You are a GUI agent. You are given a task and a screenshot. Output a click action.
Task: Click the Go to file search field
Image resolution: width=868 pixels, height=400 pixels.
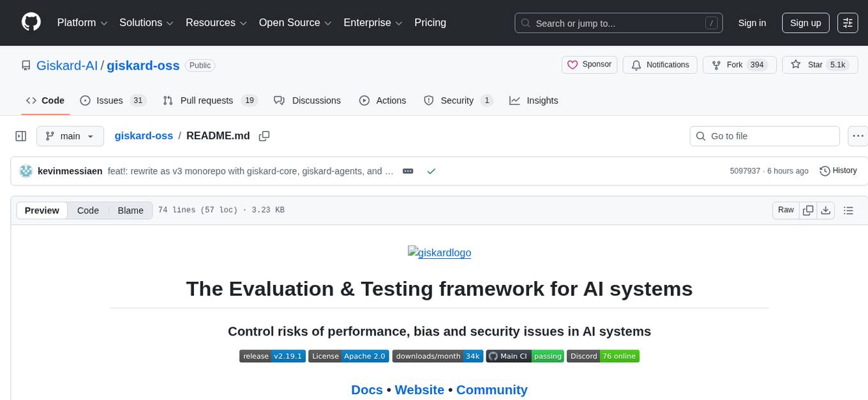click(x=764, y=135)
